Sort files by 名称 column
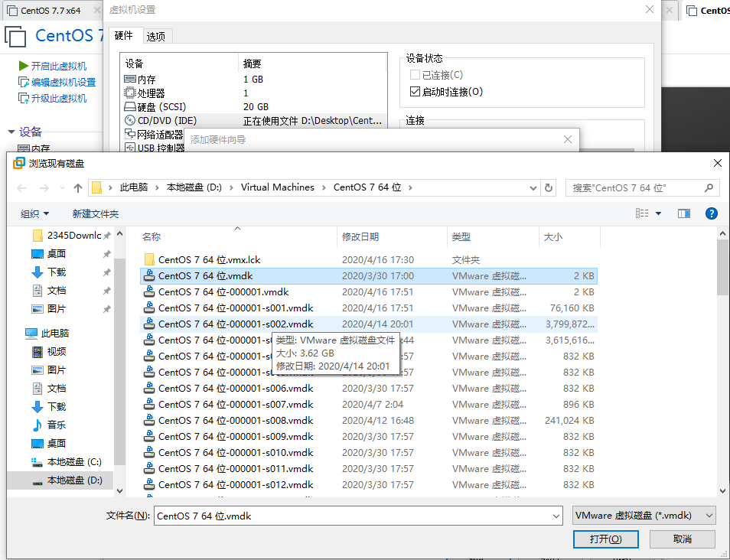This screenshot has height=560, width=730. click(x=152, y=237)
